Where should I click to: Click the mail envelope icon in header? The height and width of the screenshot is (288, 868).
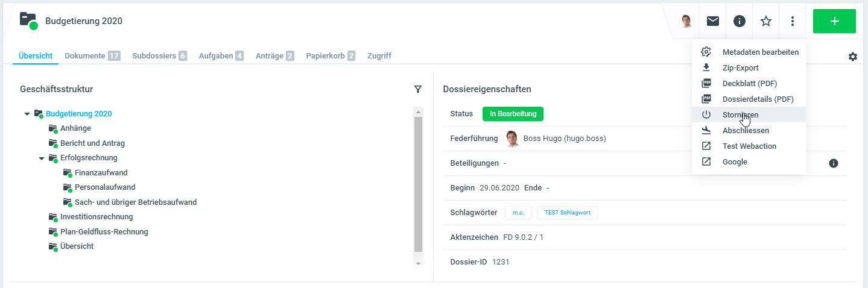(x=713, y=21)
